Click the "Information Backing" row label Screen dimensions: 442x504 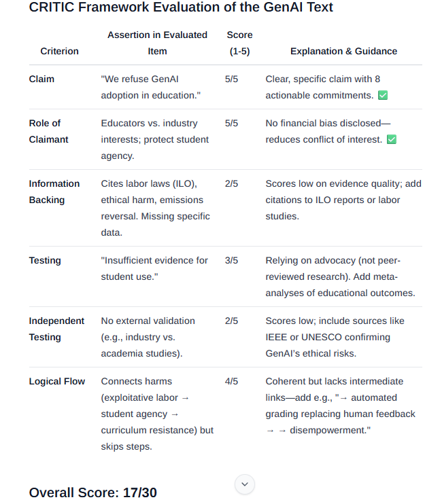(x=54, y=192)
